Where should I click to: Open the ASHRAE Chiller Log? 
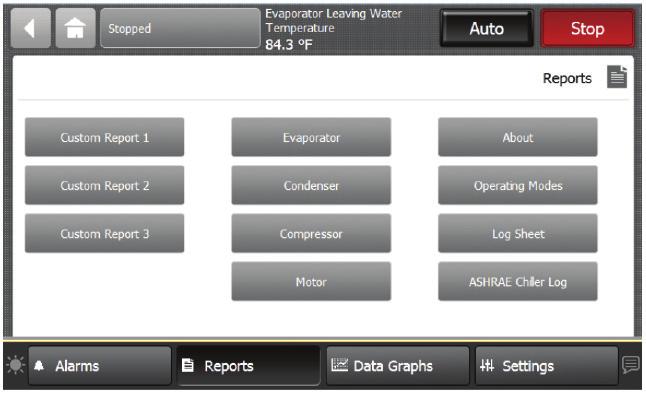coord(518,281)
